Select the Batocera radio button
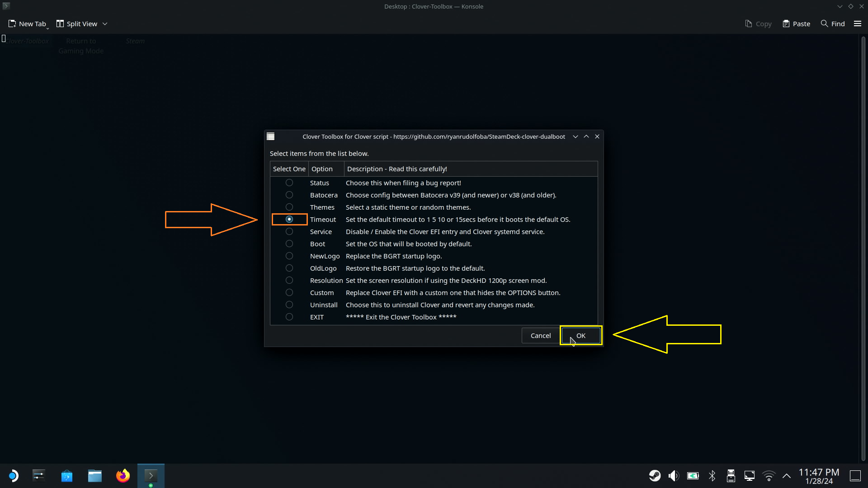This screenshot has width=868, height=488. pyautogui.click(x=289, y=195)
